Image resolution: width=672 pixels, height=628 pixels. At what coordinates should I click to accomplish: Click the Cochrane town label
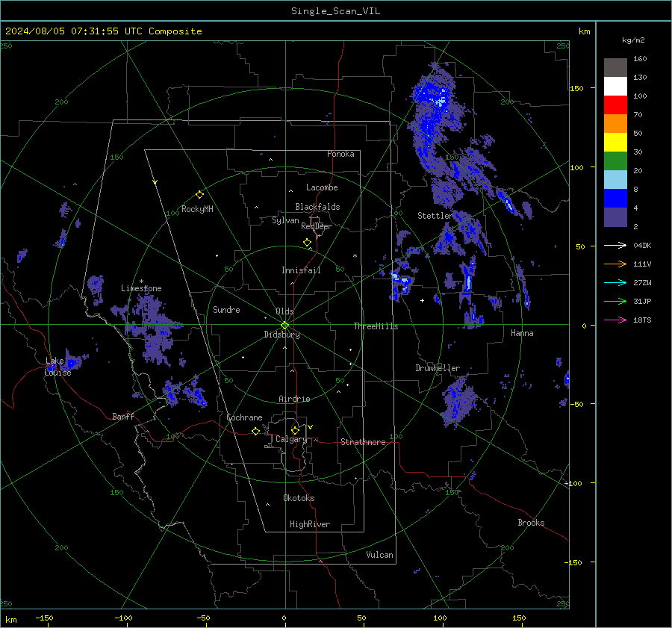(x=244, y=417)
